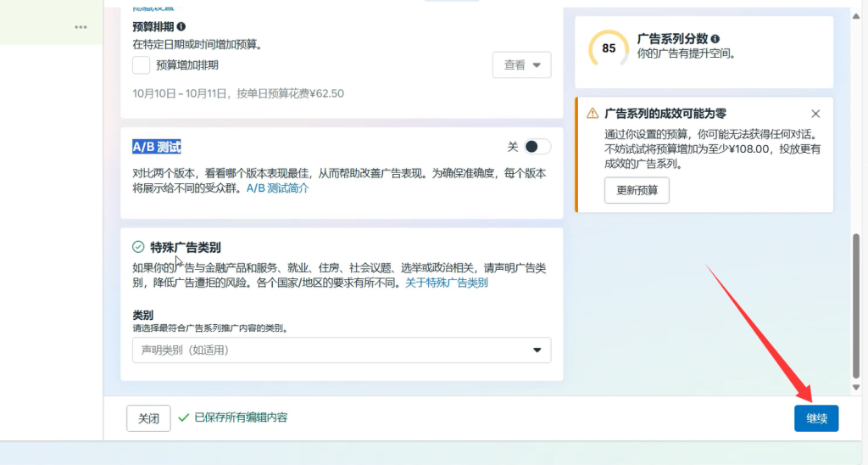Expand the 声明类别 category dropdown
This screenshot has width=868, height=465.
342,350
